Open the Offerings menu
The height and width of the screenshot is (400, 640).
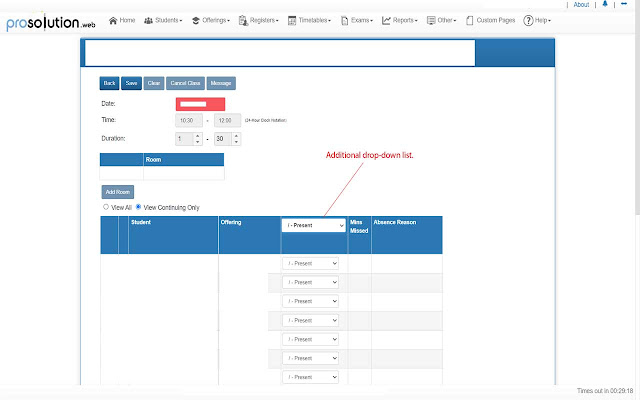[211, 20]
